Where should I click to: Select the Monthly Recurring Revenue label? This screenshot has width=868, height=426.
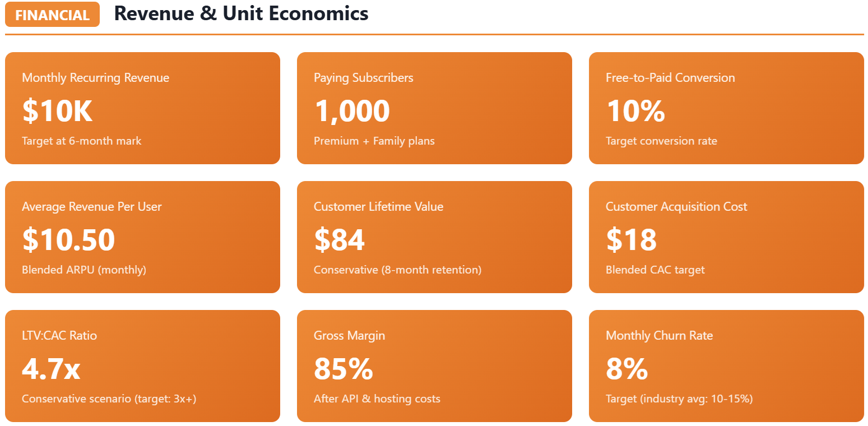click(95, 78)
